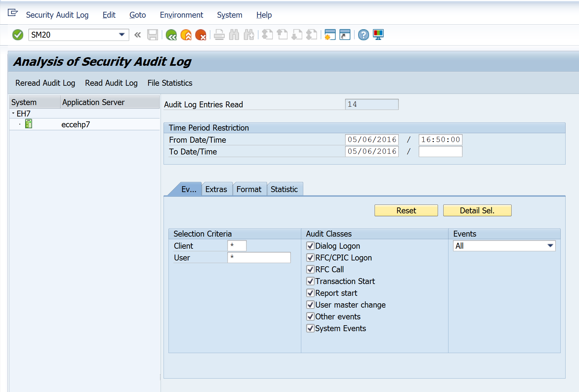Click the Last Page icon
Image resolution: width=579 pixels, height=392 pixels.
point(312,35)
